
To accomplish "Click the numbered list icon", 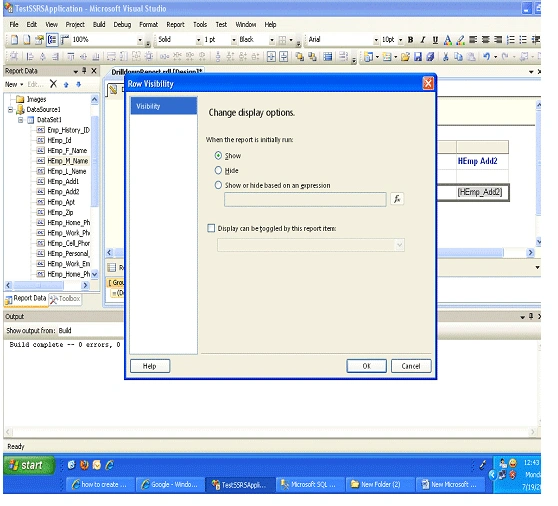I will (x=511, y=40).
